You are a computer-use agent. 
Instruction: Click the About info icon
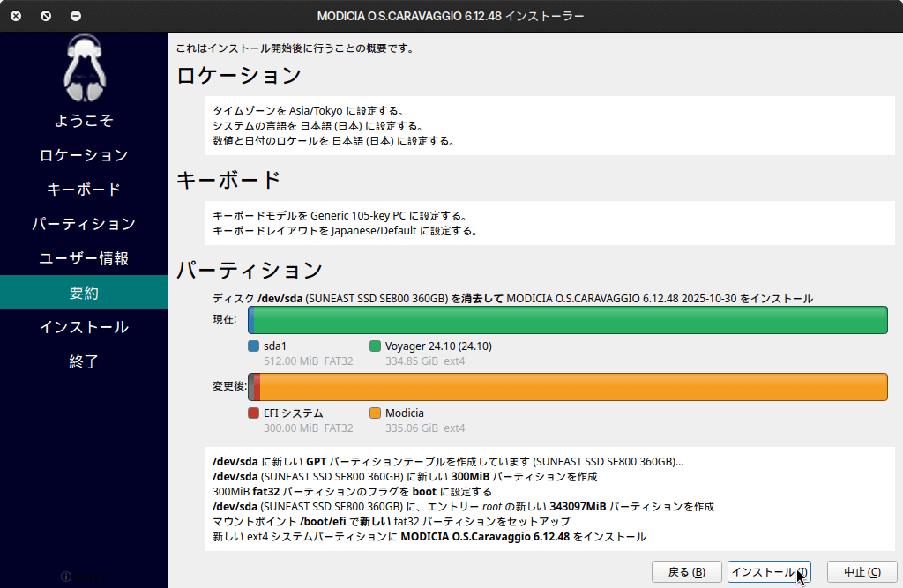click(x=66, y=577)
